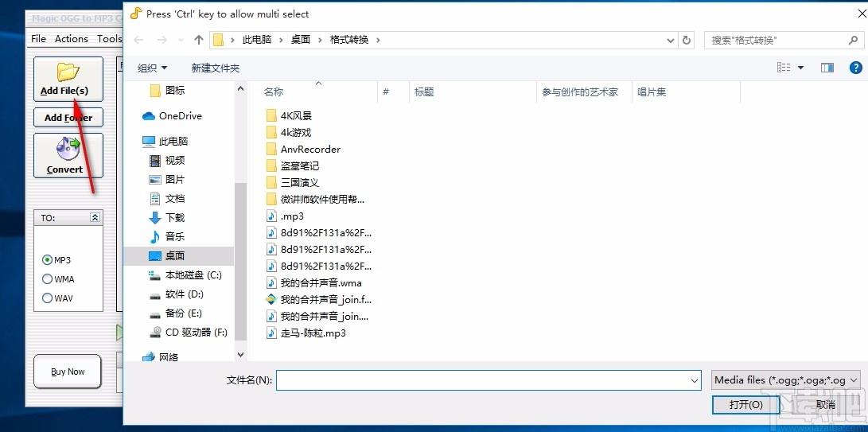The image size is (868, 432).
Task: Collapse the TO: panel with the chevron button
Action: coord(95,218)
